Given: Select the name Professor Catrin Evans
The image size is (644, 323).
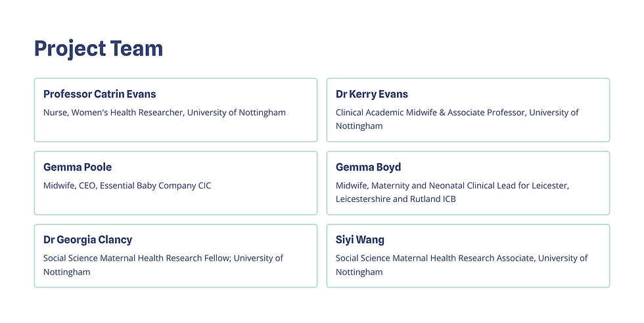Looking at the screenshot, I should point(99,94).
